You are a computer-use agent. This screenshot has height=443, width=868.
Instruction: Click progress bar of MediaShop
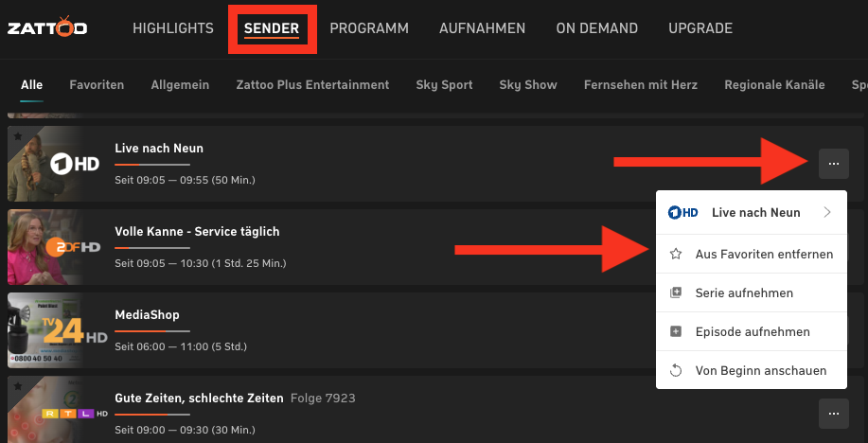tap(152, 331)
